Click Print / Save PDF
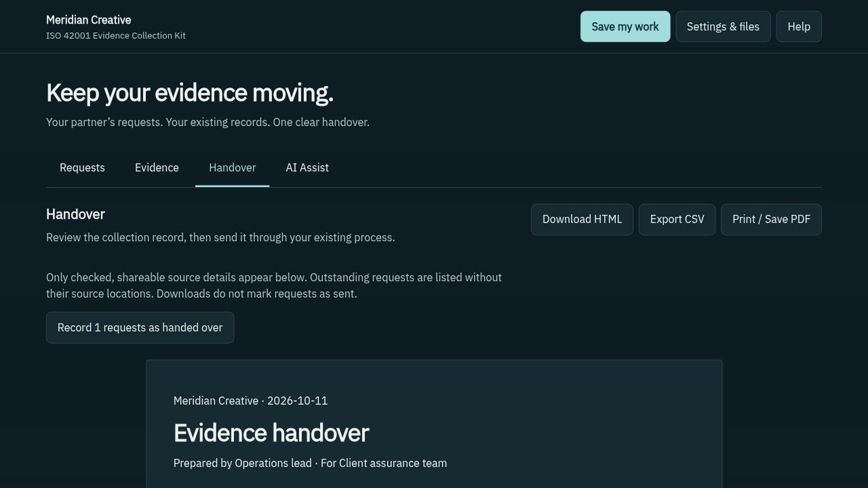The height and width of the screenshot is (488, 868). [x=771, y=219]
